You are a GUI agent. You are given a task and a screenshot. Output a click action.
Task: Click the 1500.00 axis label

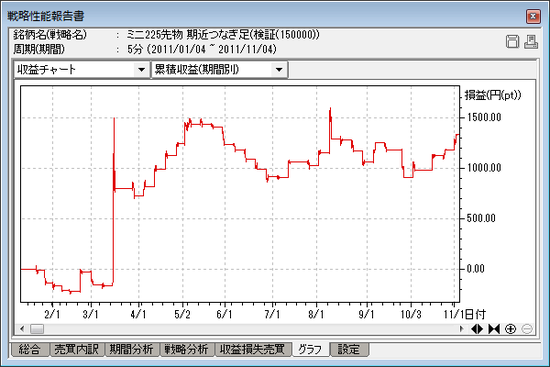click(x=484, y=118)
